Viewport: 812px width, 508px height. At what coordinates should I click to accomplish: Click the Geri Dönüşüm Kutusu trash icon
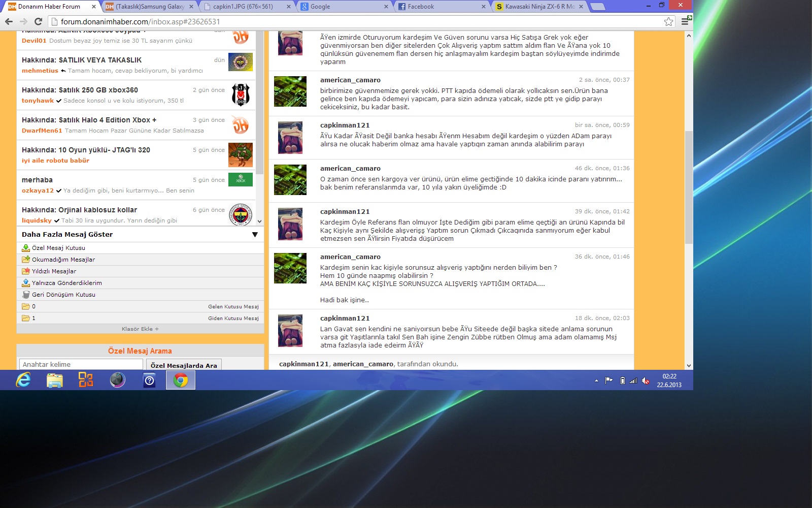pyautogui.click(x=26, y=295)
